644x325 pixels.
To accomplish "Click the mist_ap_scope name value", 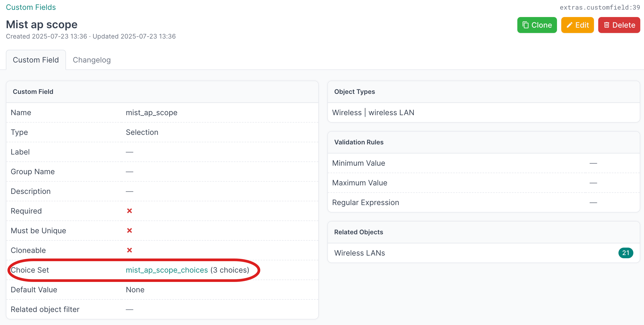I will (151, 112).
